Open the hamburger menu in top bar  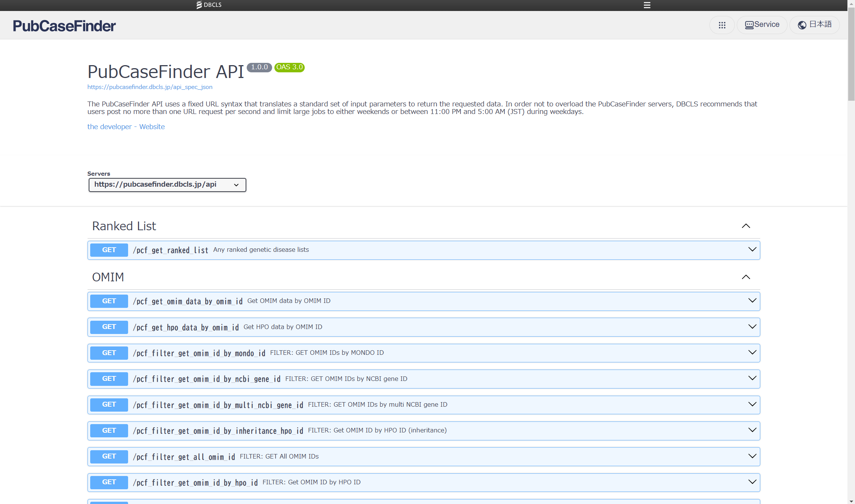pos(647,5)
